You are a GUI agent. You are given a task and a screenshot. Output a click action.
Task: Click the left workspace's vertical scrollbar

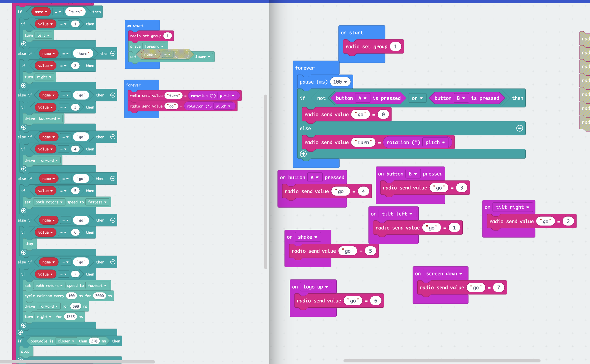(x=265, y=182)
